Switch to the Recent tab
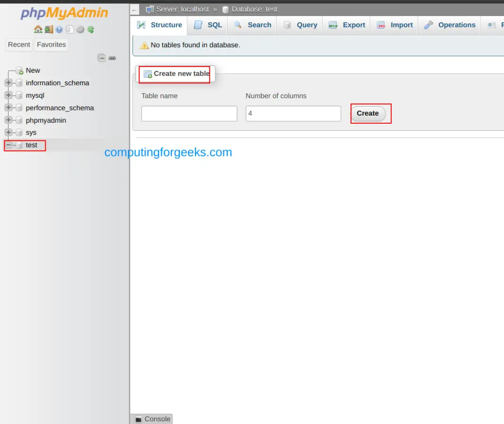Screen dimensions: 504x424 (19, 44)
